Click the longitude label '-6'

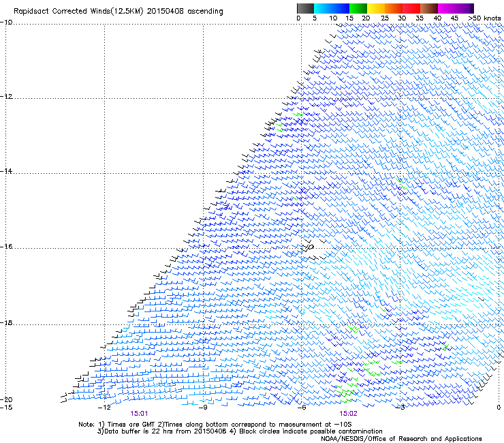point(301,408)
